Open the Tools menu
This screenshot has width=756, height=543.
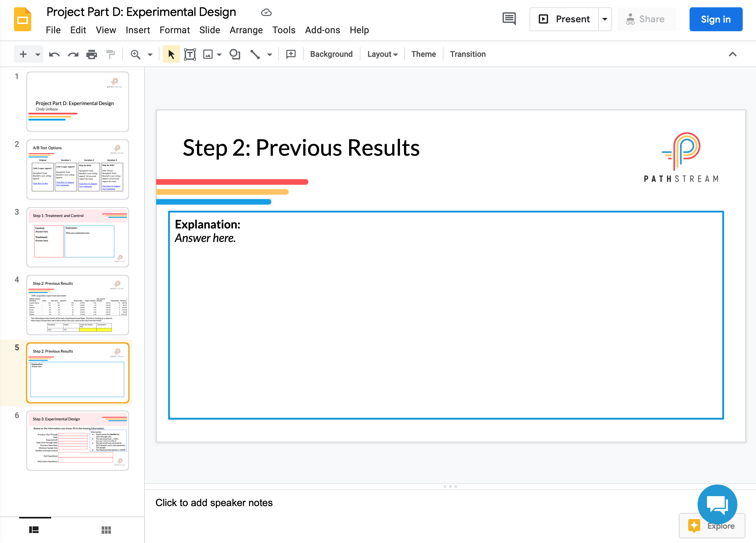[284, 30]
